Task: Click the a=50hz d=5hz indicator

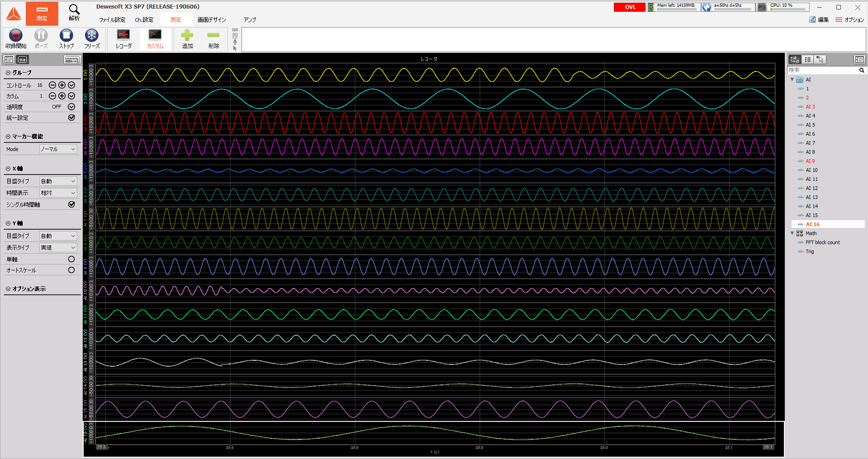Action: coord(728,7)
